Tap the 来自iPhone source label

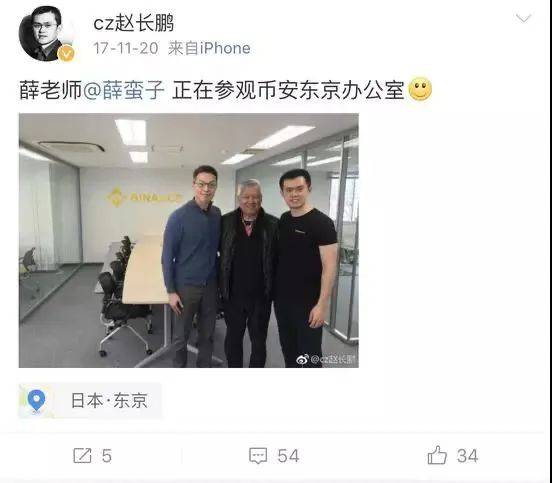click(209, 48)
